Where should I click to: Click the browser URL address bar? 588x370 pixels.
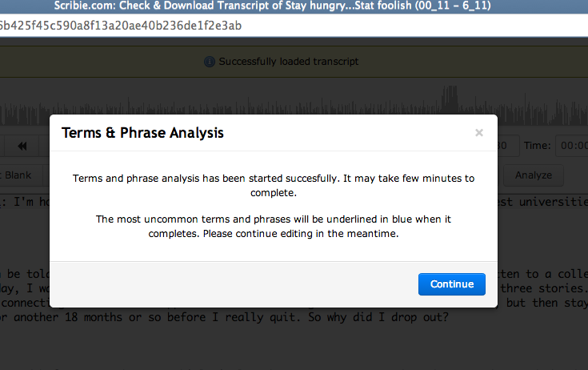click(294, 26)
